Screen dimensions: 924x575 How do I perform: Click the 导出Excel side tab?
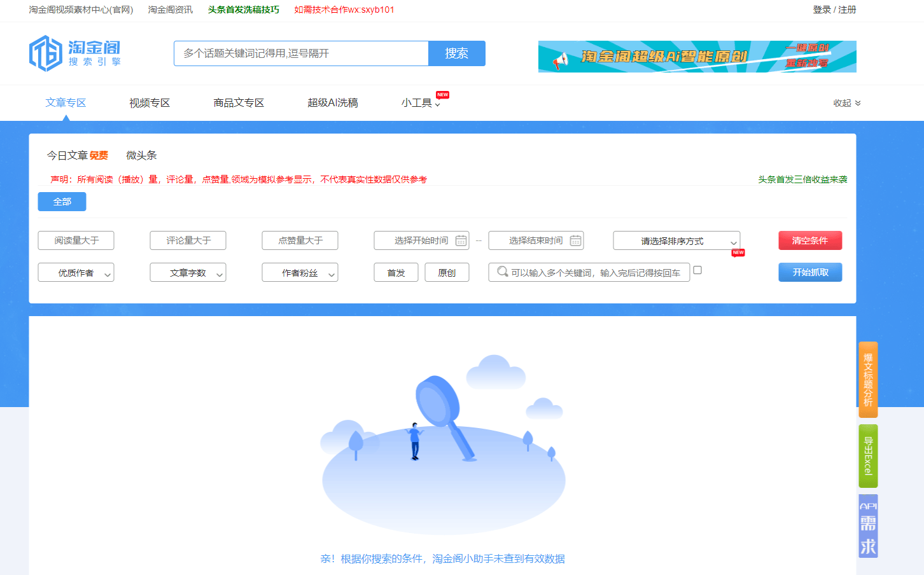pos(868,456)
